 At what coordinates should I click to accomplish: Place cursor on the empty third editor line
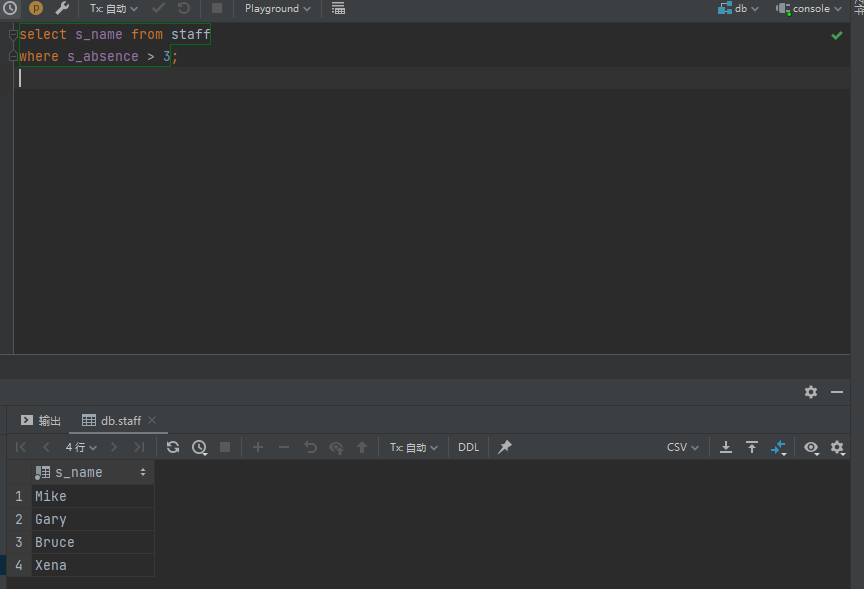[434, 78]
